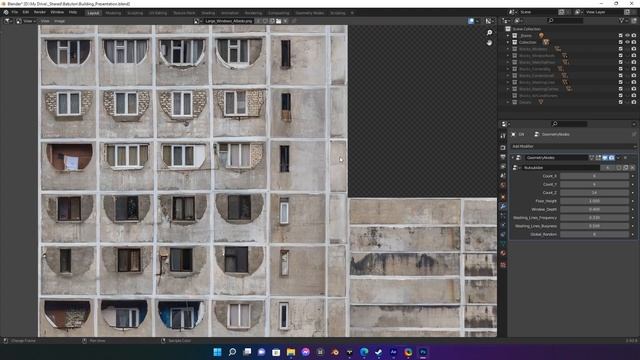Toggle exclude checkbox for Details row

point(620,102)
